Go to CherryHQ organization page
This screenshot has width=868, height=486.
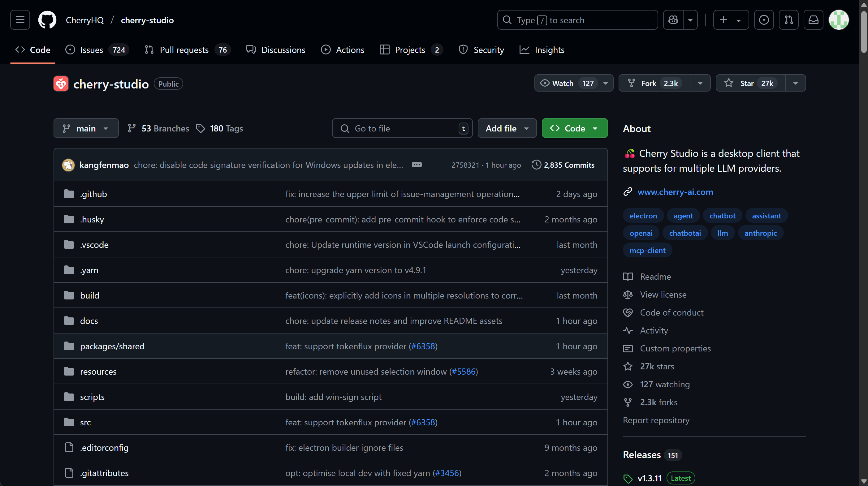pyautogui.click(x=84, y=20)
